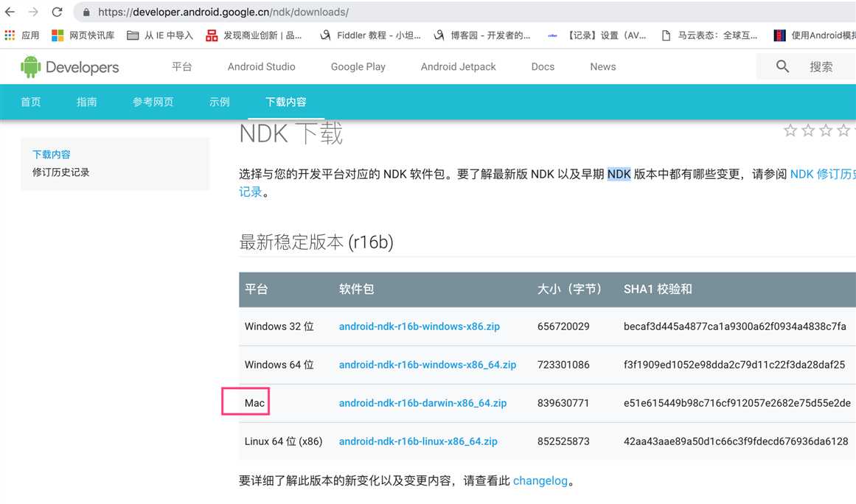The image size is (856, 504).
Task: Click the 最新稳定版本 (r16b) heading
Action: 316,242
